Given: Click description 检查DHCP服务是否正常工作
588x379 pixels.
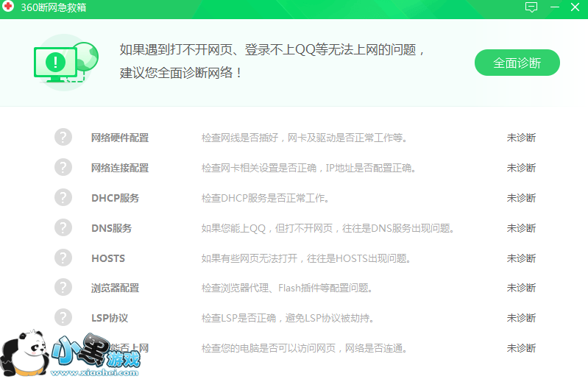Looking at the screenshot, I should (265, 198).
